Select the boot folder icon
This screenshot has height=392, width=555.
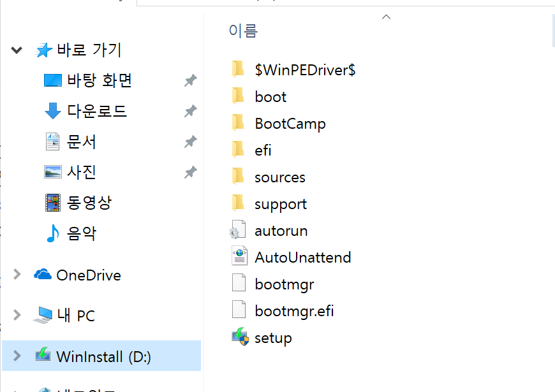[x=238, y=96]
